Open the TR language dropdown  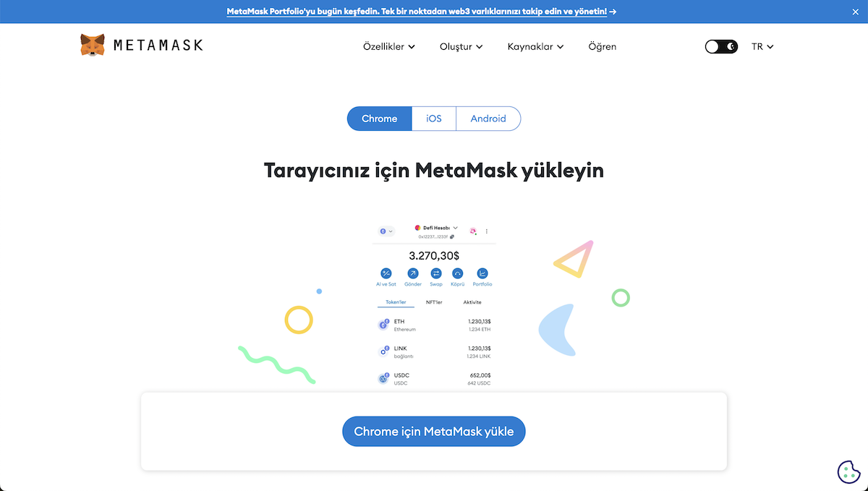(x=762, y=46)
